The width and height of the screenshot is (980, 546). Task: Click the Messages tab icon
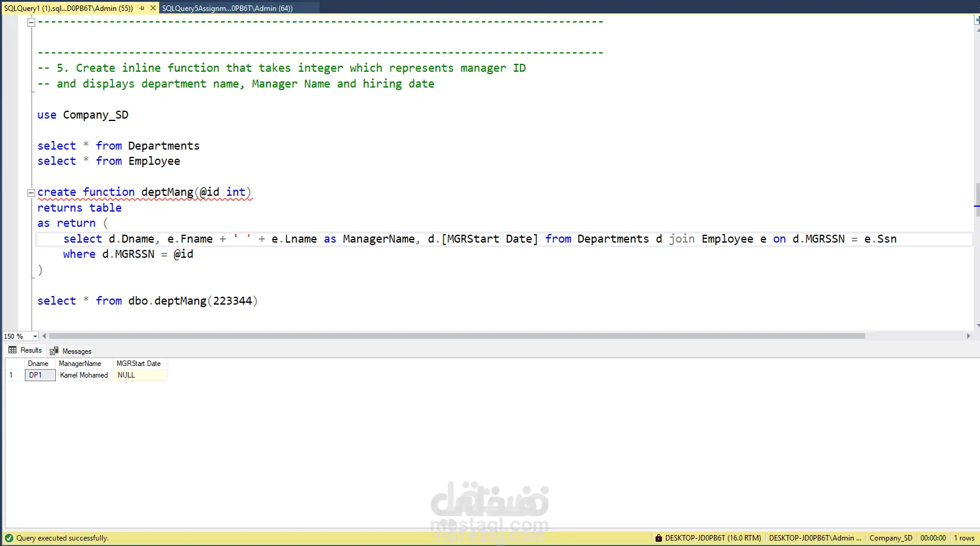coord(54,351)
